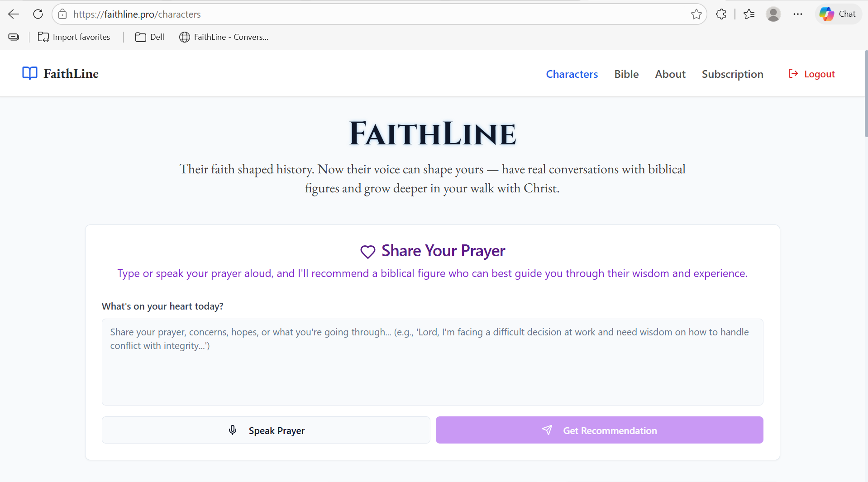Add this page to favorites via the star
868x482 pixels.
[696, 14]
